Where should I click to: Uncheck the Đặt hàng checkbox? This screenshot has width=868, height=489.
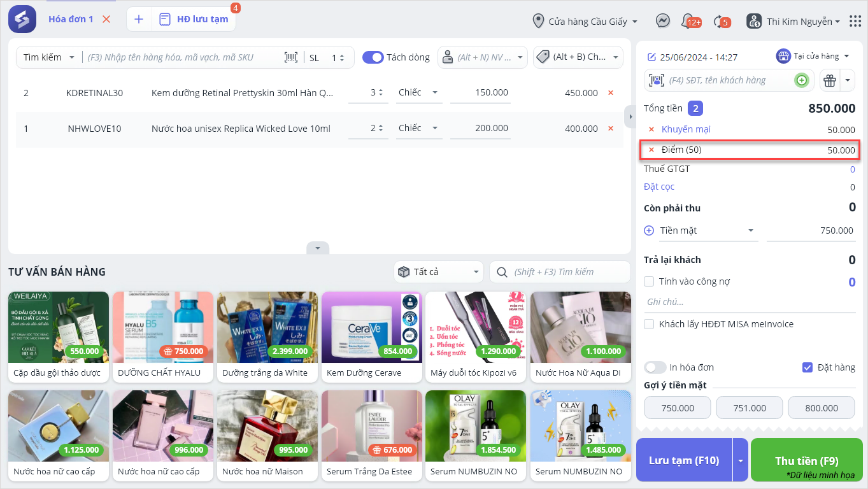tap(808, 367)
